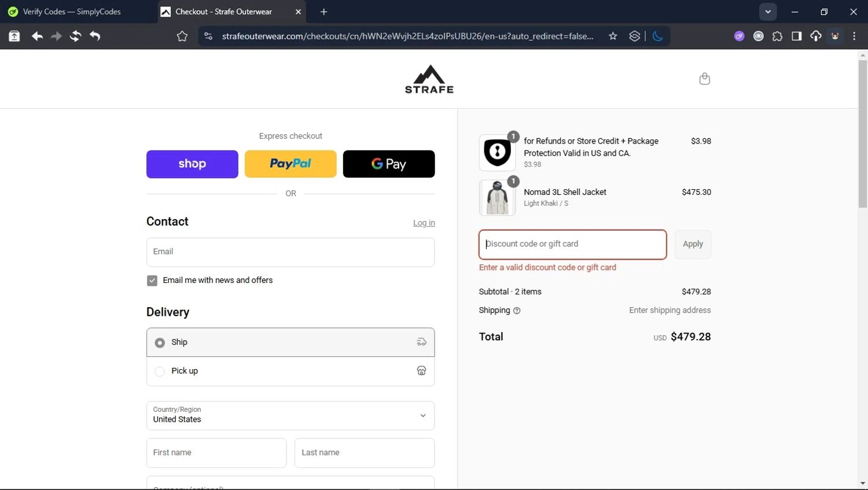Focus the Discount code or gift card field
The width and height of the screenshot is (868, 490).
click(x=572, y=244)
